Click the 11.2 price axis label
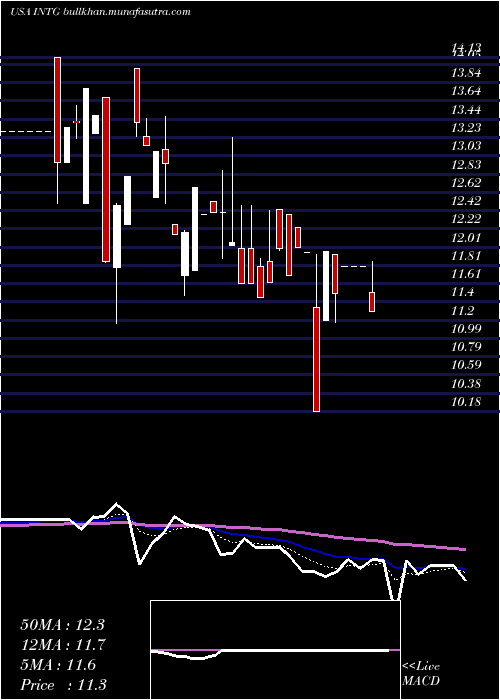 tap(463, 310)
